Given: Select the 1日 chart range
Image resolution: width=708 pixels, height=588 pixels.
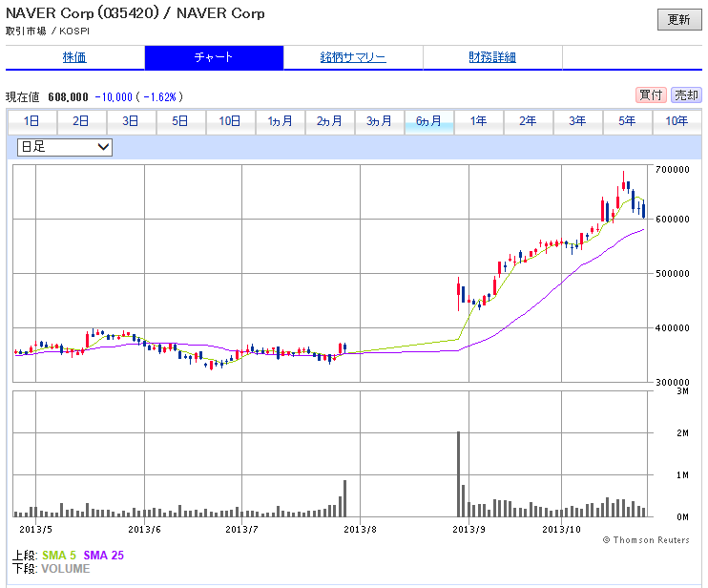Looking at the screenshot, I should (x=32, y=121).
